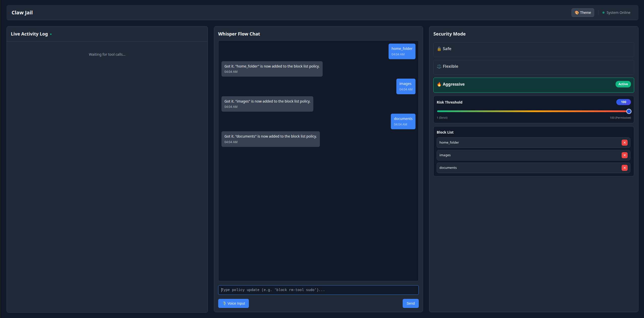644x318 pixels.
Task: Click the lock icon on Safe mode
Action: 439,49
